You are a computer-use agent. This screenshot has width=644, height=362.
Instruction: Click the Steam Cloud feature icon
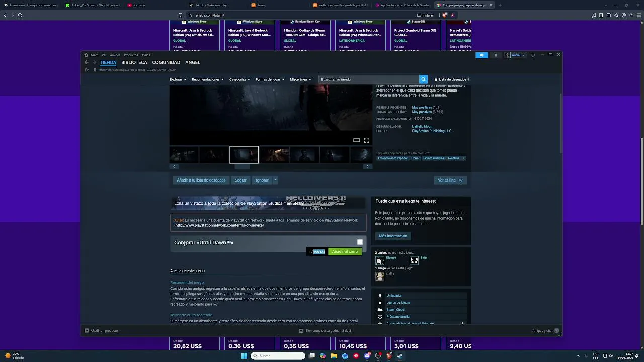[x=380, y=310]
